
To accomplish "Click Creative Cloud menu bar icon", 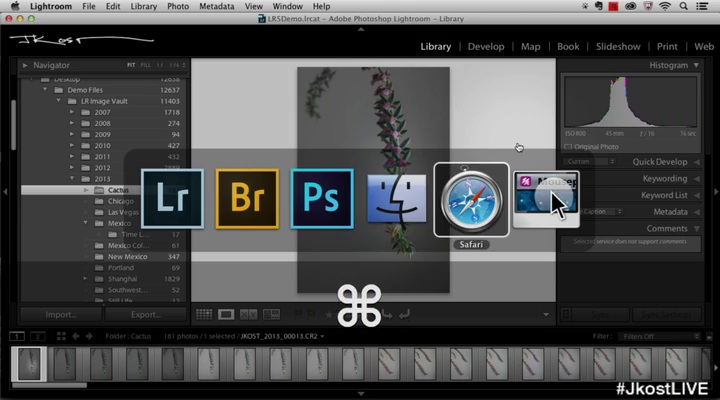I will pyautogui.click(x=630, y=6).
